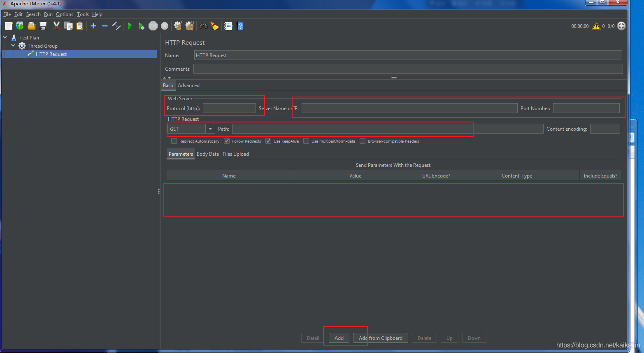
Task: Click the New test plan icon
Action: [x=9, y=26]
